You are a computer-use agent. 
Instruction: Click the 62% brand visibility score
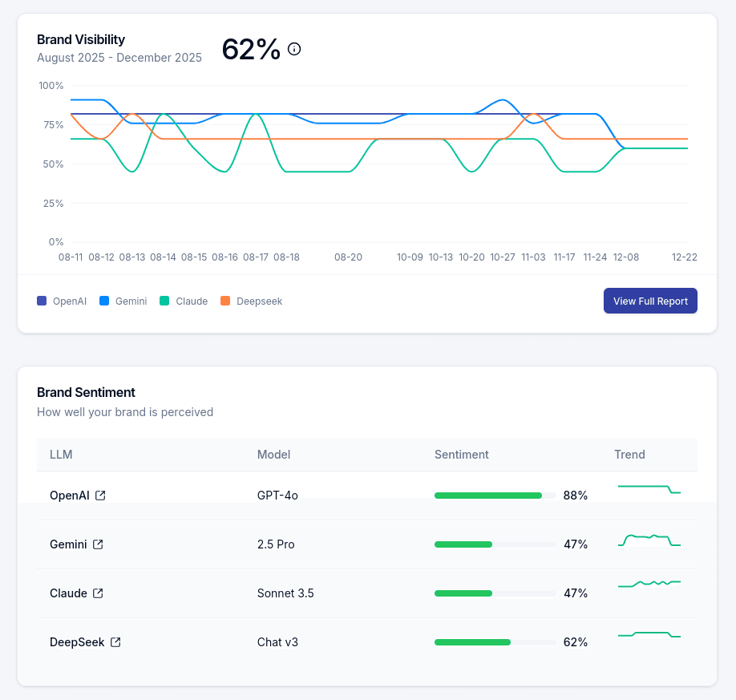251,49
